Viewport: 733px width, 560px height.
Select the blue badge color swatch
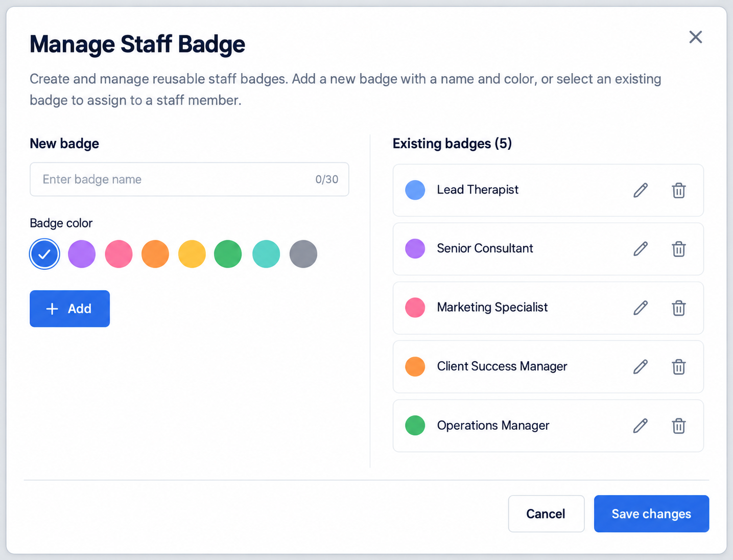[44, 254]
